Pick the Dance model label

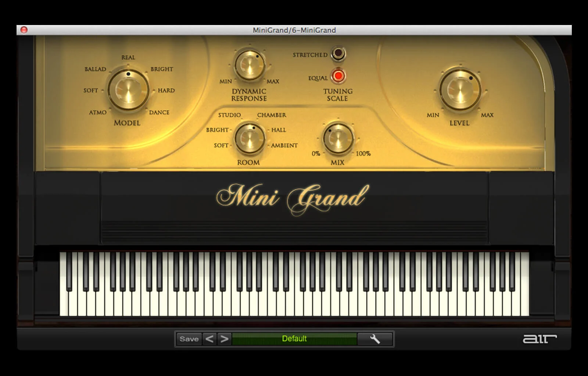159,113
